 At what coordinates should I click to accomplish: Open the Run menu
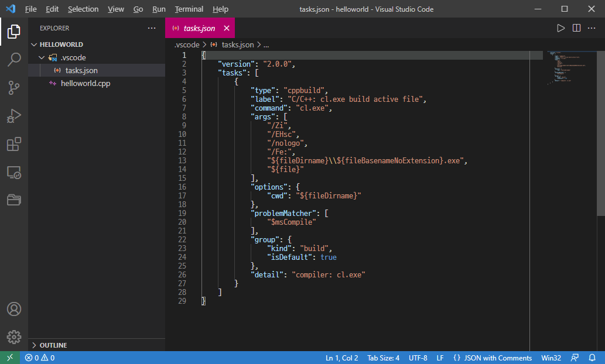click(x=159, y=9)
